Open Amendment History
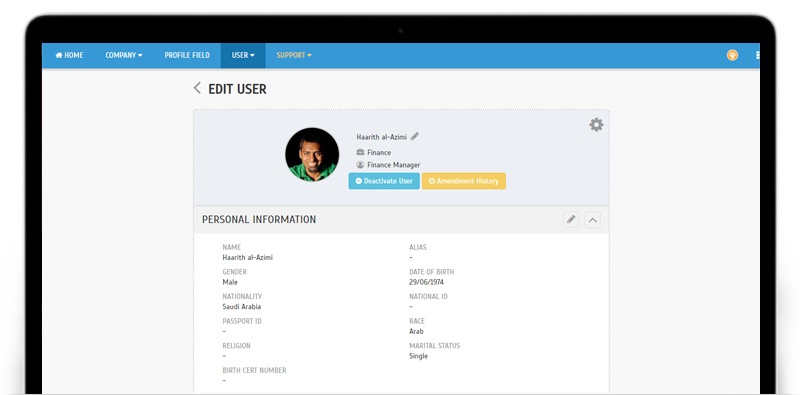 464,181
